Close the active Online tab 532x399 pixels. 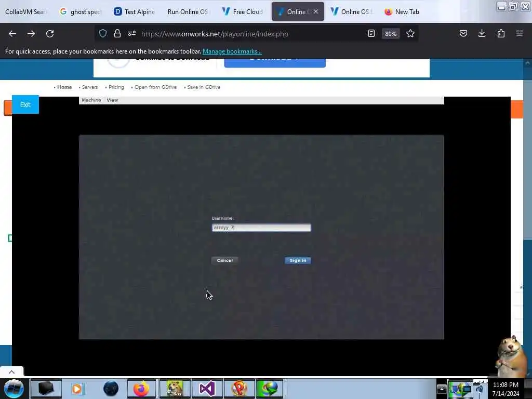pyautogui.click(x=316, y=11)
